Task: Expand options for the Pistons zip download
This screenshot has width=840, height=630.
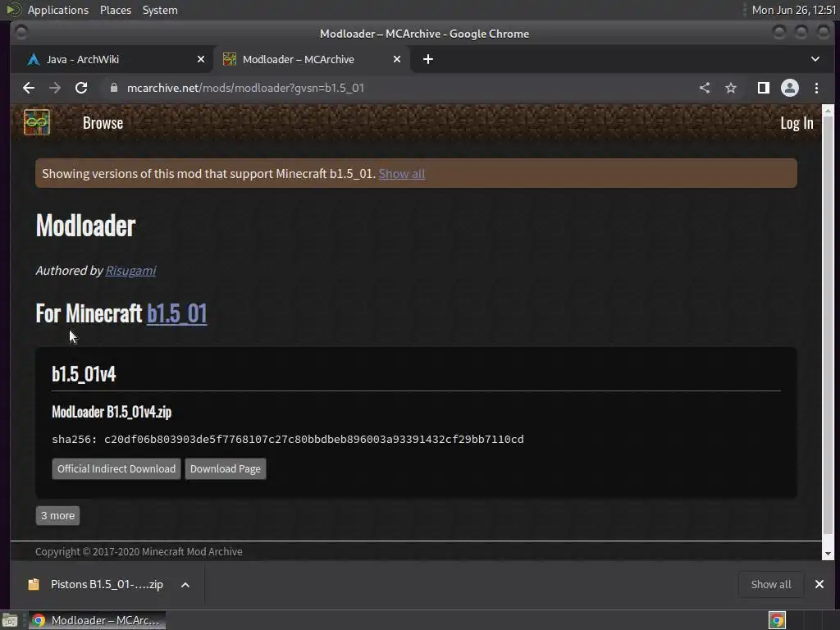Action: tap(185, 584)
